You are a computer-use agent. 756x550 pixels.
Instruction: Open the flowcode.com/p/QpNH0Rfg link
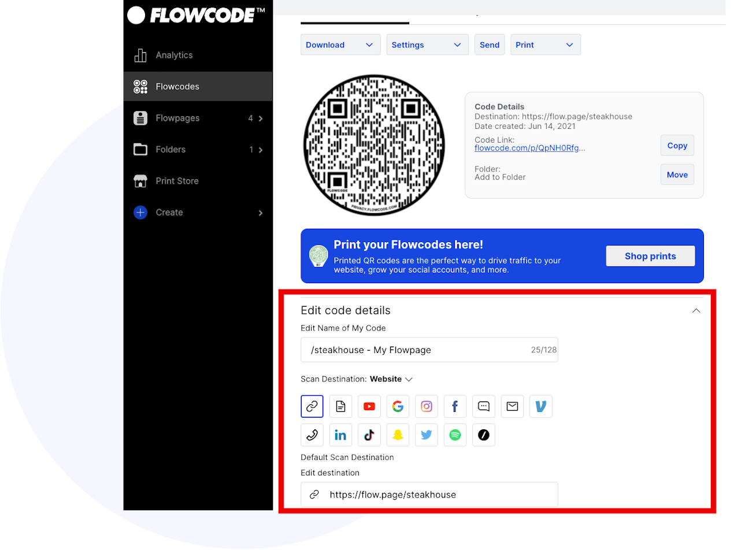pos(529,148)
